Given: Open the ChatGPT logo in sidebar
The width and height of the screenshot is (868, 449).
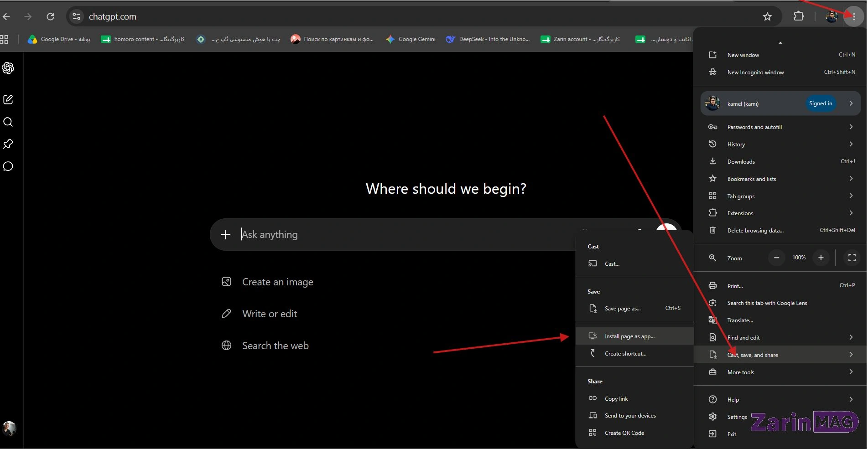Looking at the screenshot, I should click(8, 68).
